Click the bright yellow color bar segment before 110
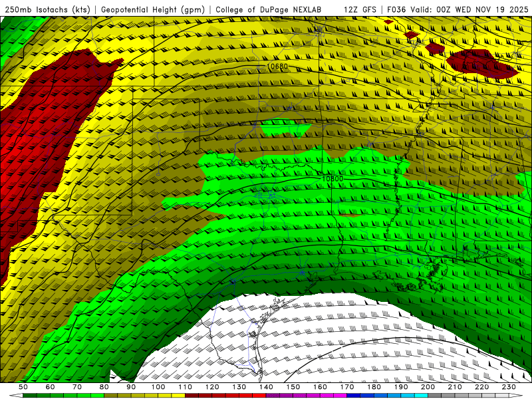Screen dimensions: 532x399 coord(178,395)
